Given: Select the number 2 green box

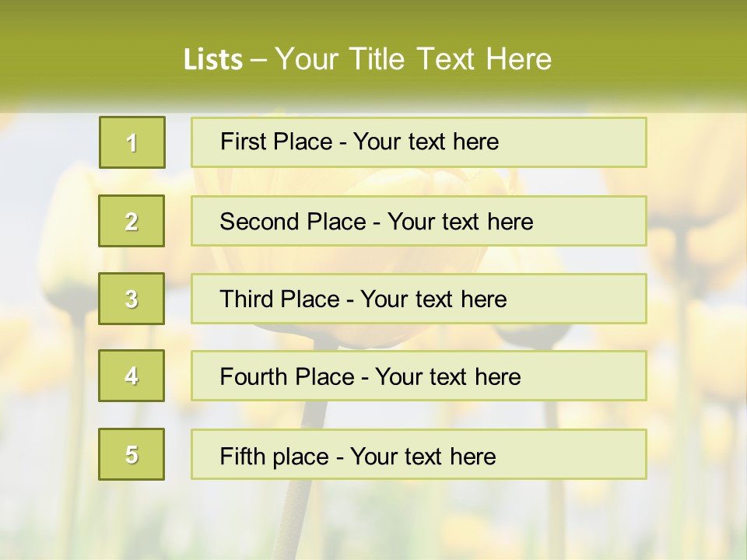Looking at the screenshot, I should [x=132, y=221].
